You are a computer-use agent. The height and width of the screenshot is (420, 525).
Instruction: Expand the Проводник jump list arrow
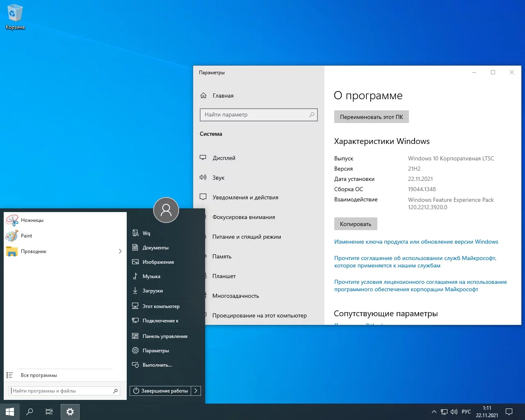coord(120,251)
